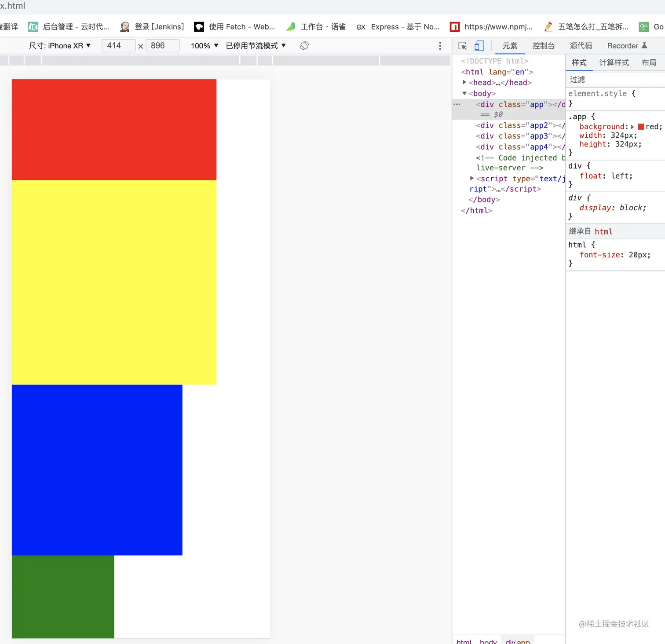Screen dimensions: 665x644
Task: Open the selected node's three-dot actions
Action: coord(457,104)
